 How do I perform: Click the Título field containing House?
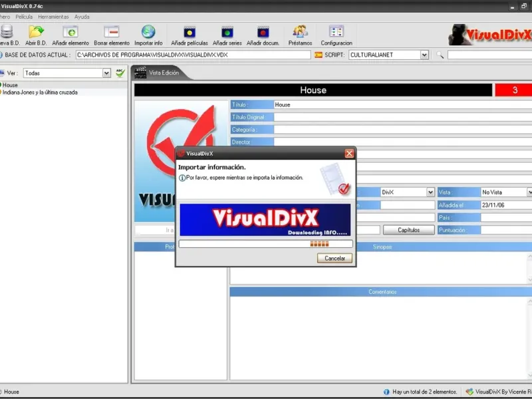tap(403, 104)
